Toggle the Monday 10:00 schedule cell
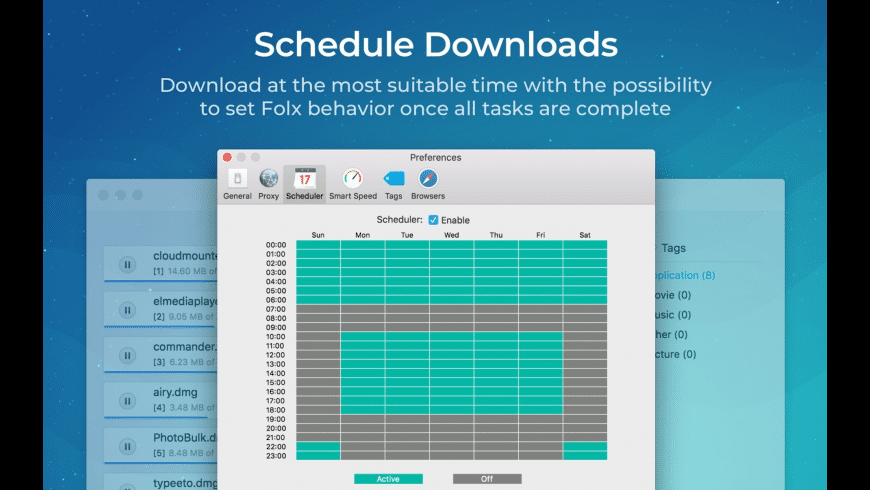The height and width of the screenshot is (490, 870). pyautogui.click(x=362, y=337)
